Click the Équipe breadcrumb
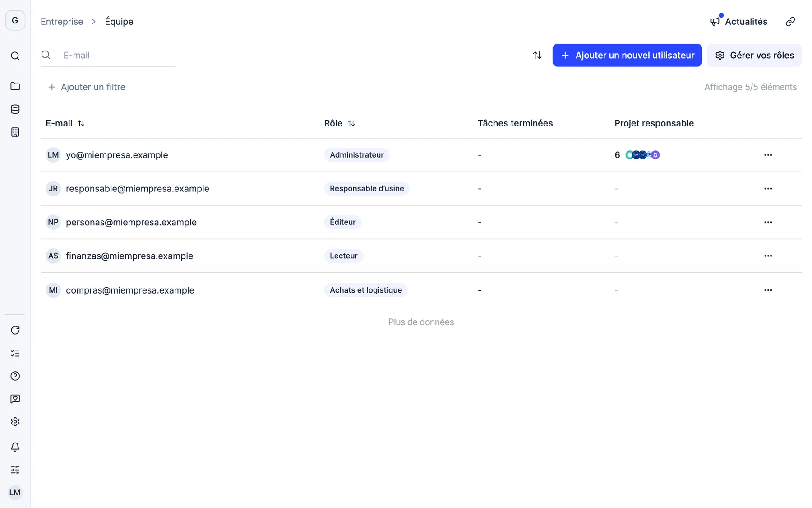 (x=119, y=22)
